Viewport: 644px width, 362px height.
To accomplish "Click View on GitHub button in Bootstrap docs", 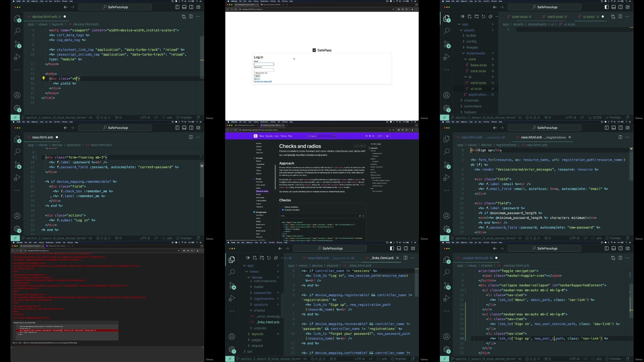I will pyautogui.click(x=360, y=146).
